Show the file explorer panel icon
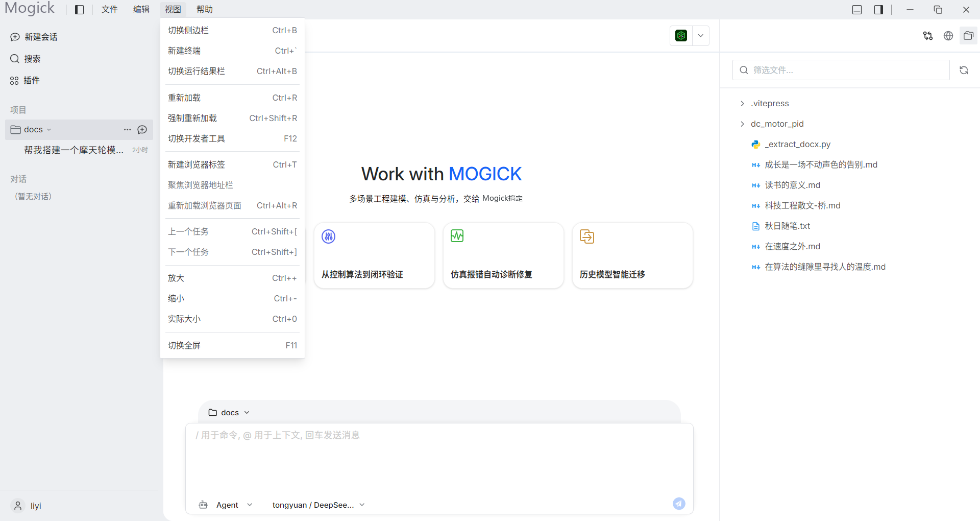Image resolution: width=980 pixels, height=521 pixels. pyautogui.click(x=968, y=36)
